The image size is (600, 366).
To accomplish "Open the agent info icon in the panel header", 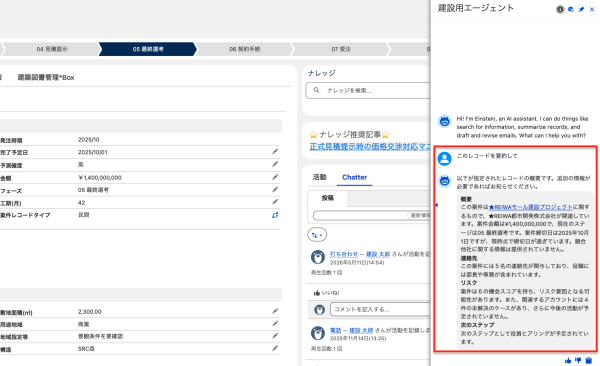I will click(560, 10).
